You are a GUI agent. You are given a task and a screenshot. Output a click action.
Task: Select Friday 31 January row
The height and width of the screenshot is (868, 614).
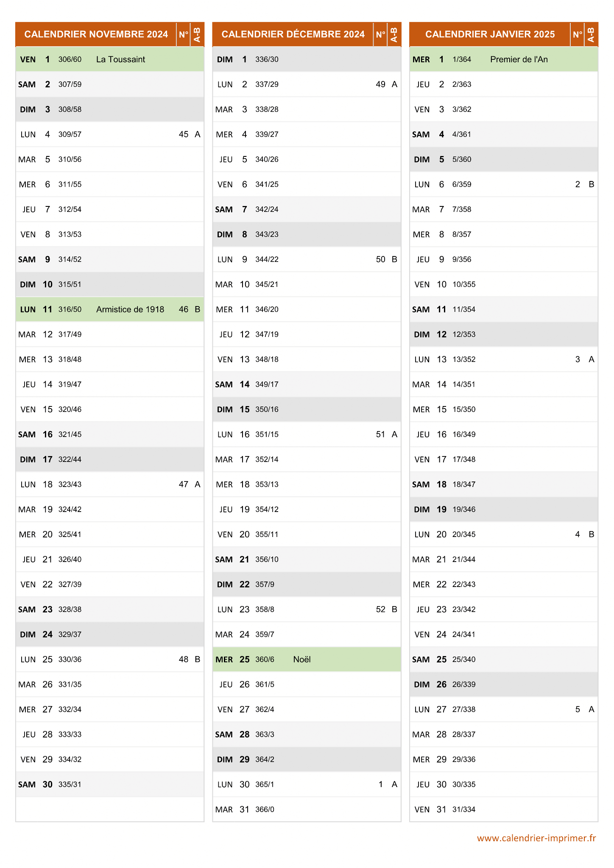pos(504,810)
